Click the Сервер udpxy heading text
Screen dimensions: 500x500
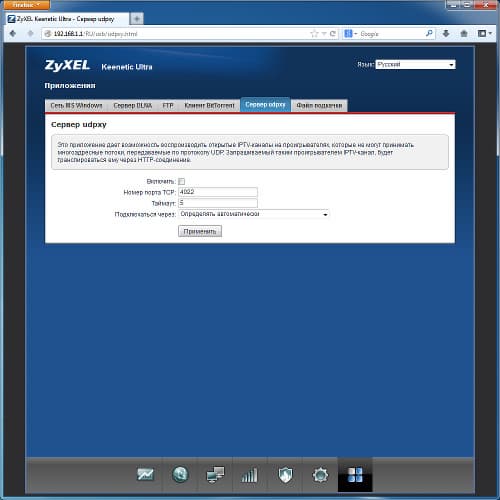pyautogui.click(x=79, y=124)
